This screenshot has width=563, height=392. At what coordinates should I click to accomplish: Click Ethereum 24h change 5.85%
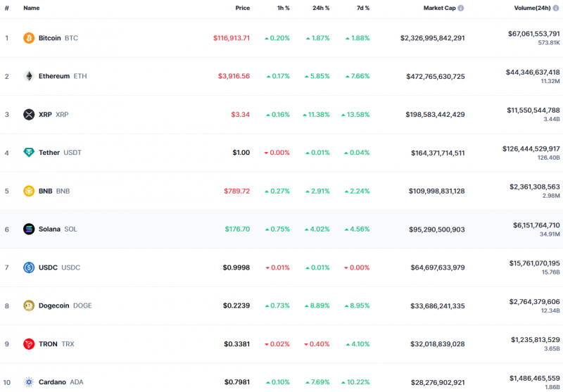[x=317, y=76]
